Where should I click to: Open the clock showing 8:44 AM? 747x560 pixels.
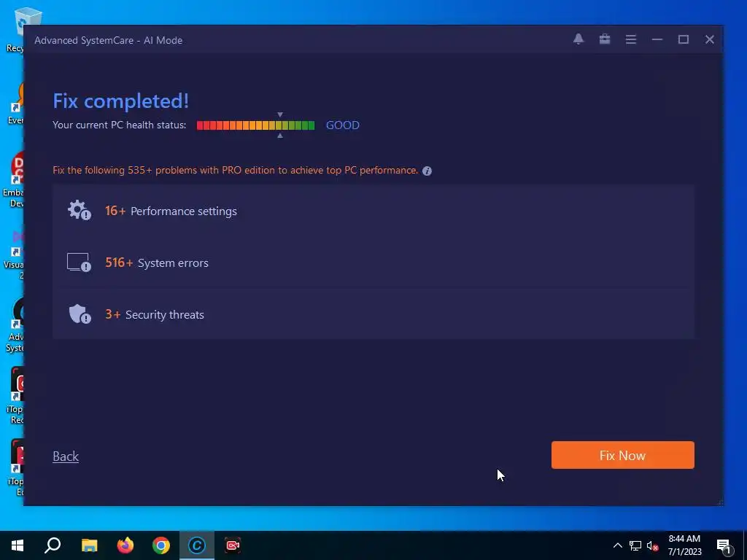[684, 545]
